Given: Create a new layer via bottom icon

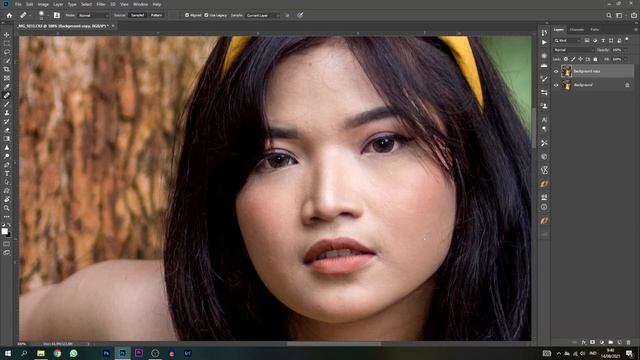Looking at the screenshot, I should click(x=620, y=342).
